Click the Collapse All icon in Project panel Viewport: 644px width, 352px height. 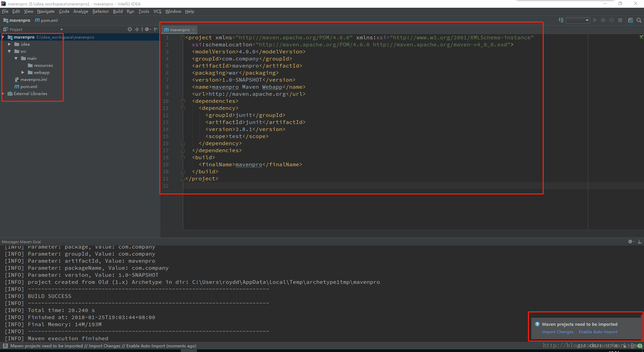pyautogui.click(x=137, y=29)
